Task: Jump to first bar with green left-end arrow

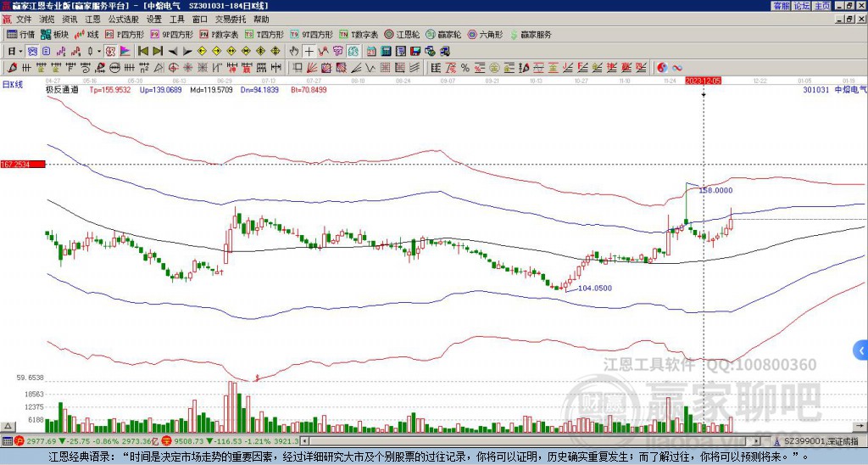Action: [142, 52]
